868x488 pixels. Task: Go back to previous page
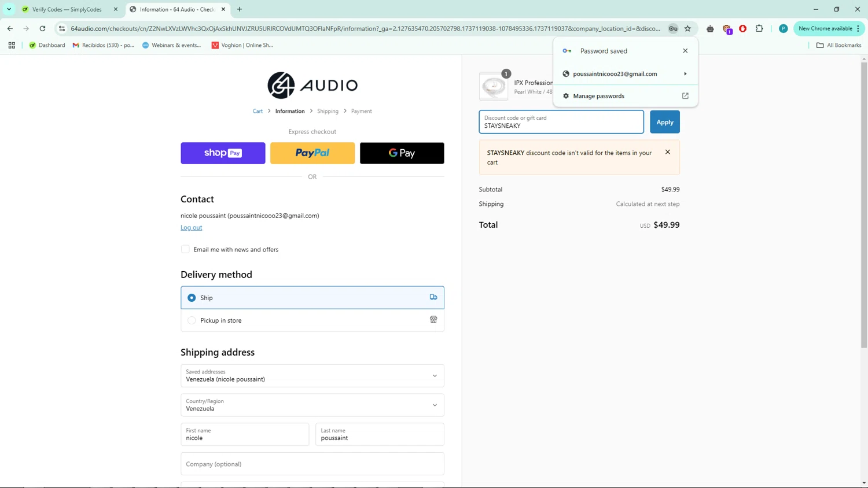pyautogui.click(x=10, y=28)
